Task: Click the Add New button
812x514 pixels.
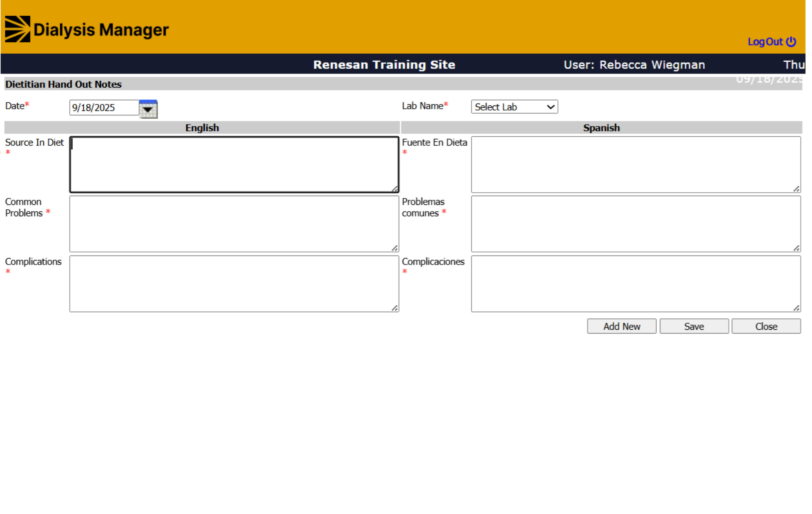Action: coord(622,326)
